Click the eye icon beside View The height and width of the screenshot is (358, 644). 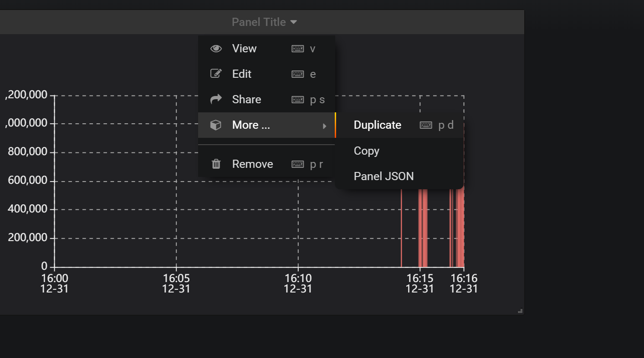click(216, 48)
